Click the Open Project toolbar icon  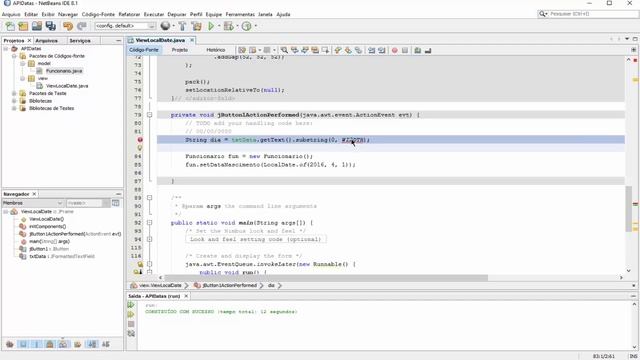[x=37, y=26]
